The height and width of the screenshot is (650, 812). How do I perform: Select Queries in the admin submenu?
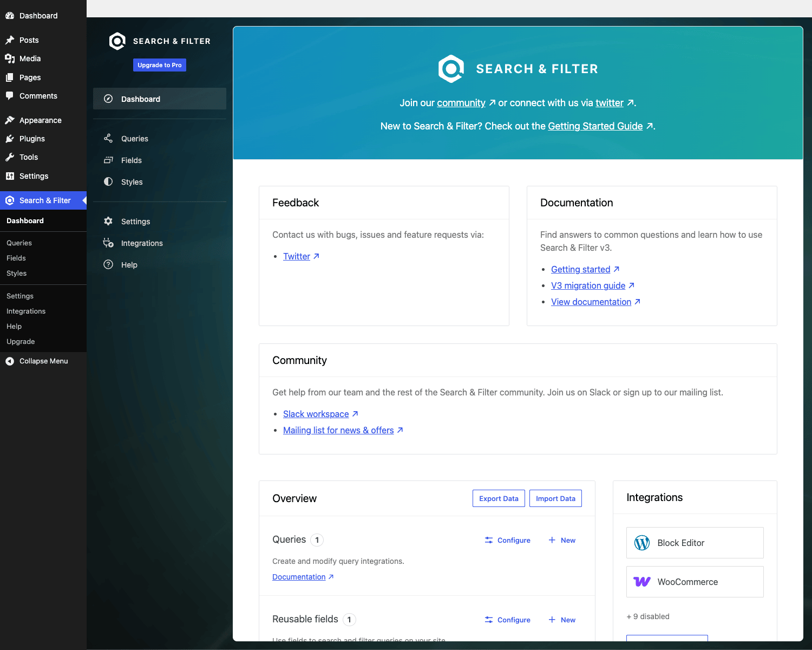coord(19,243)
